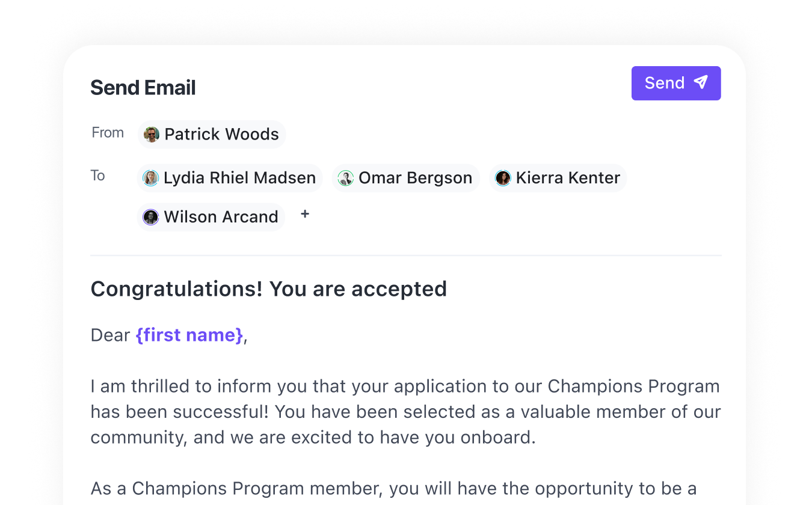Select the Patrick Woods sender name
812x505 pixels.
click(x=221, y=135)
